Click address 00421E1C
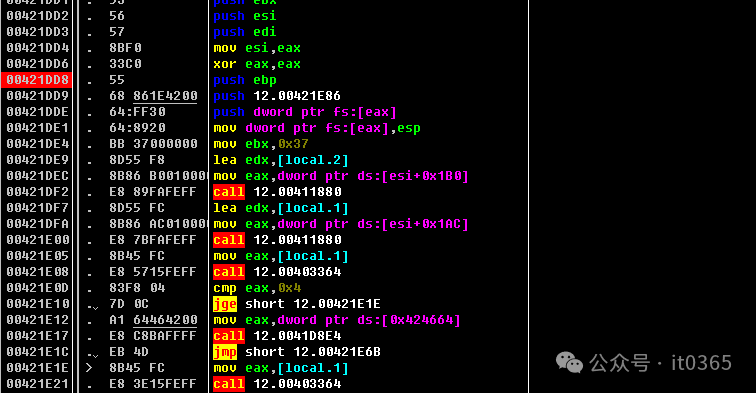 tap(37, 352)
